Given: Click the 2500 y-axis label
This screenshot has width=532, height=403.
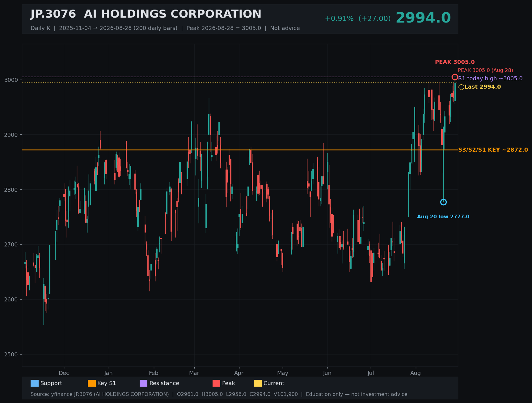Looking at the screenshot, I should [x=11, y=355].
